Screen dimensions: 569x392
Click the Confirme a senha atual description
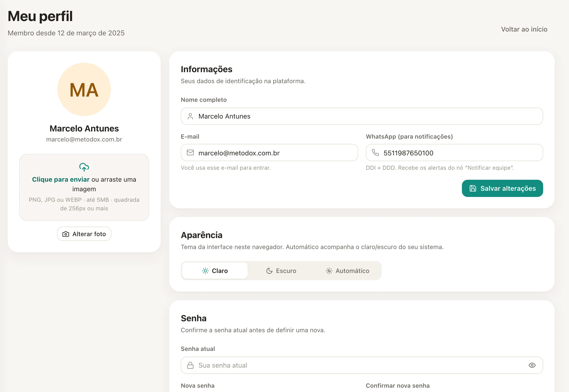point(253,330)
